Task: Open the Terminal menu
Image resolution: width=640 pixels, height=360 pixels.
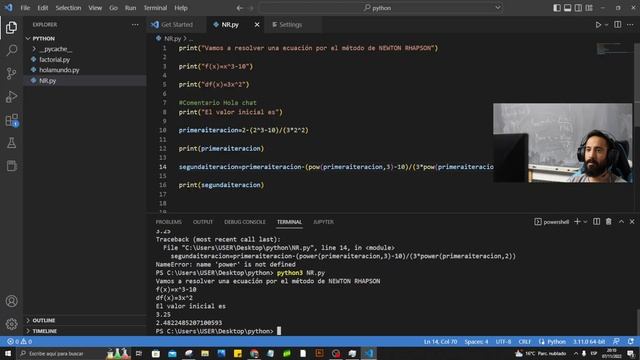Action: pyautogui.click(x=156, y=8)
